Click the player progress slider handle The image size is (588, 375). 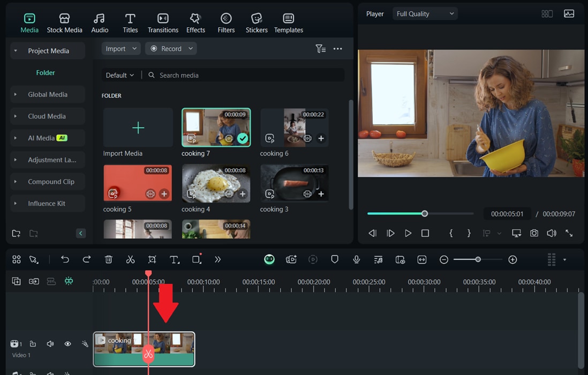click(x=425, y=213)
